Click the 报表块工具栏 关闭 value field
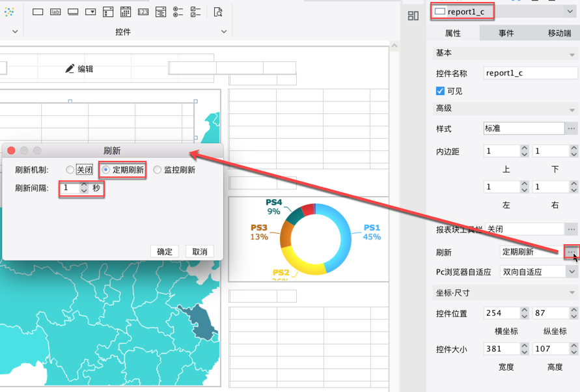This screenshot has height=392, width=580. pyautogui.click(x=525, y=229)
